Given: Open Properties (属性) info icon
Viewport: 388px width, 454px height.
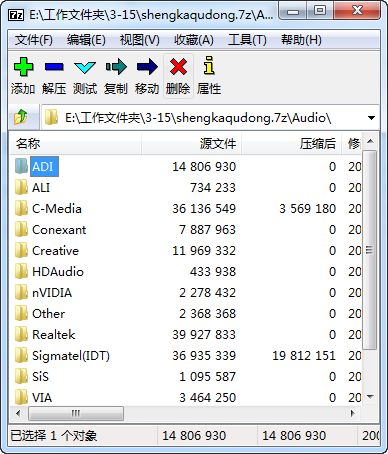Looking at the screenshot, I should pyautogui.click(x=209, y=65).
